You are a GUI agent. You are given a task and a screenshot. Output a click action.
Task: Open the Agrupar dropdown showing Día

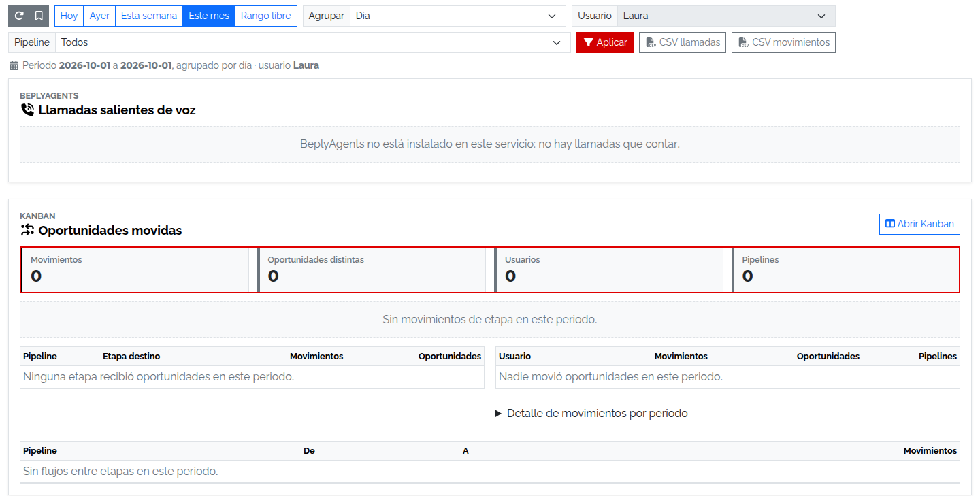(458, 16)
